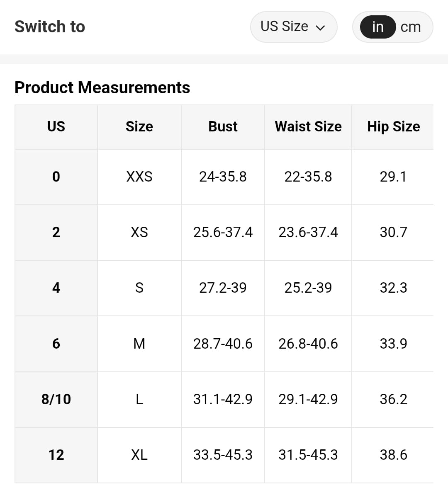Click the XL size cell
448x490 pixels.
139,455
